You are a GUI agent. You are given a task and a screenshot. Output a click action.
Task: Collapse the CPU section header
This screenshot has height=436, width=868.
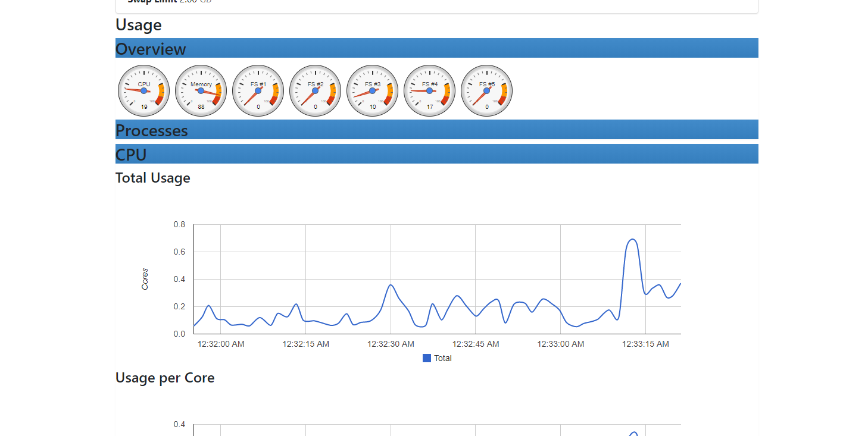pyautogui.click(x=437, y=154)
